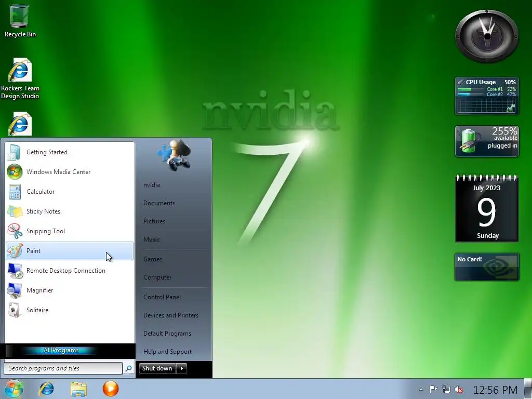532x399 pixels.
Task: Open Pictures from Start menu
Action: pyautogui.click(x=154, y=221)
